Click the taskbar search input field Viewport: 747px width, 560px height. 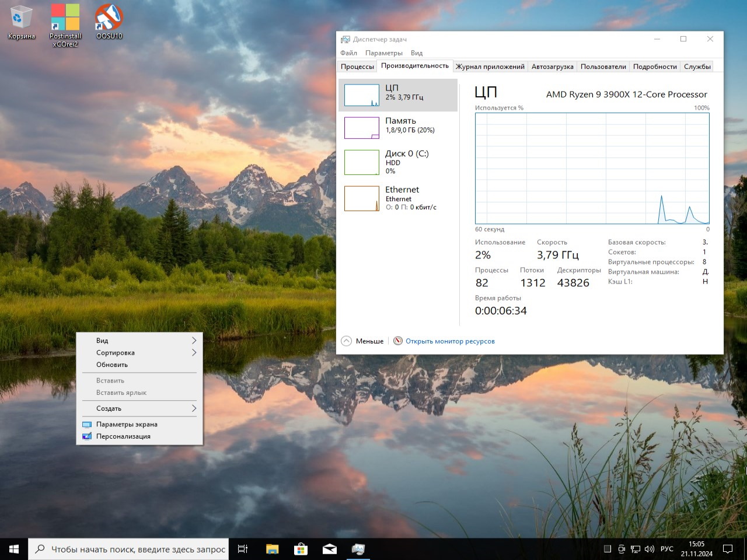(138, 549)
